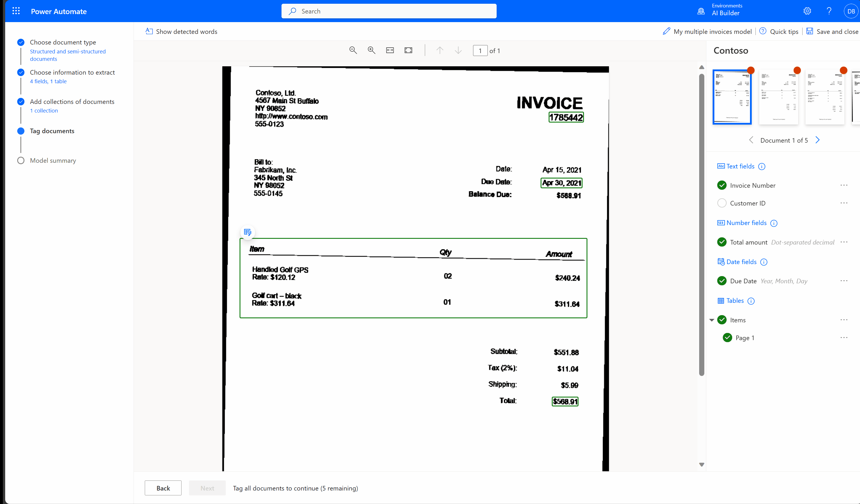
Task: Select the Tag documents step
Action: coord(52,130)
